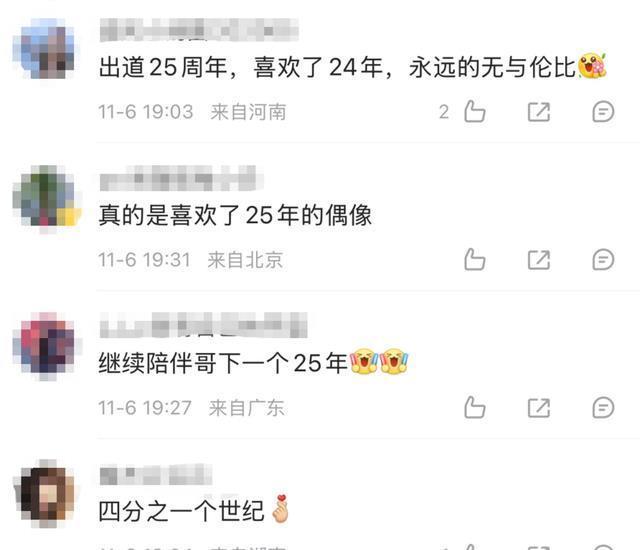Open username above 出道25周年 comment
640x550 pixels.
199,30
